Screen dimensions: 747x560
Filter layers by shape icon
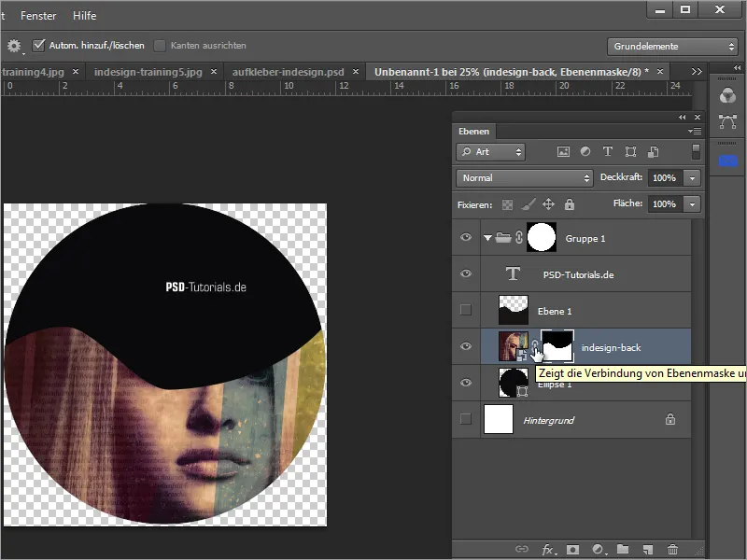click(x=630, y=152)
